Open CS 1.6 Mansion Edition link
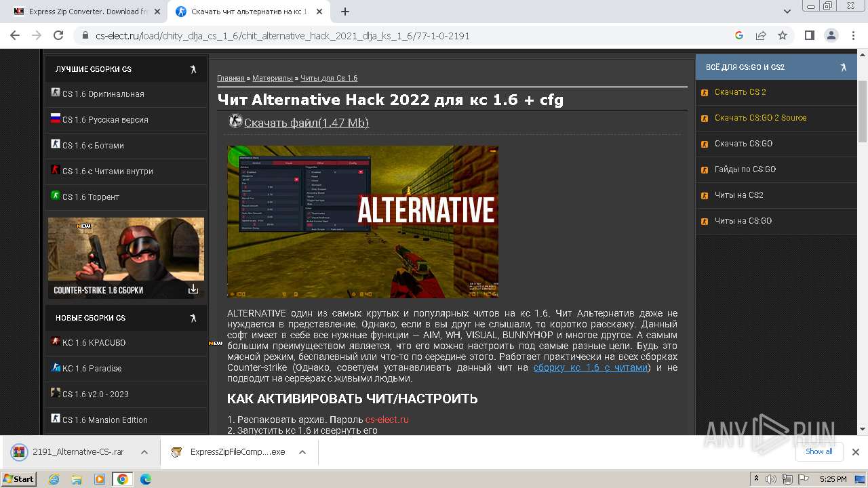868x488 pixels. click(x=105, y=420)
